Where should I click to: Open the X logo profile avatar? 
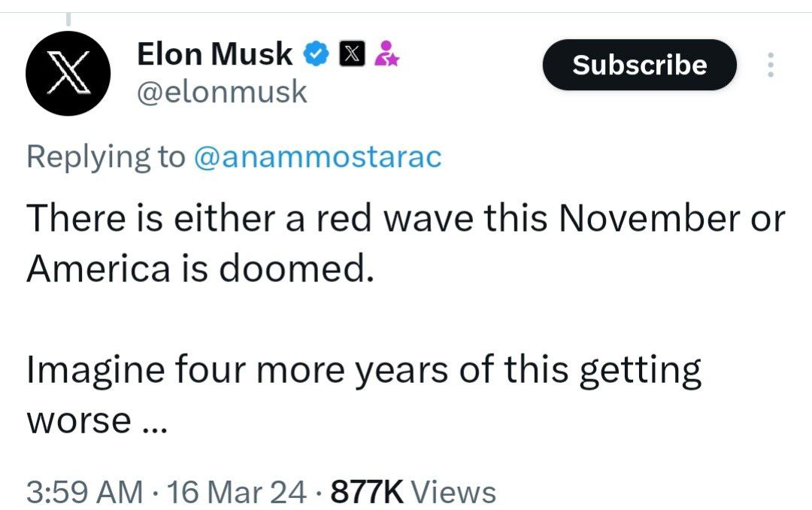68,74
